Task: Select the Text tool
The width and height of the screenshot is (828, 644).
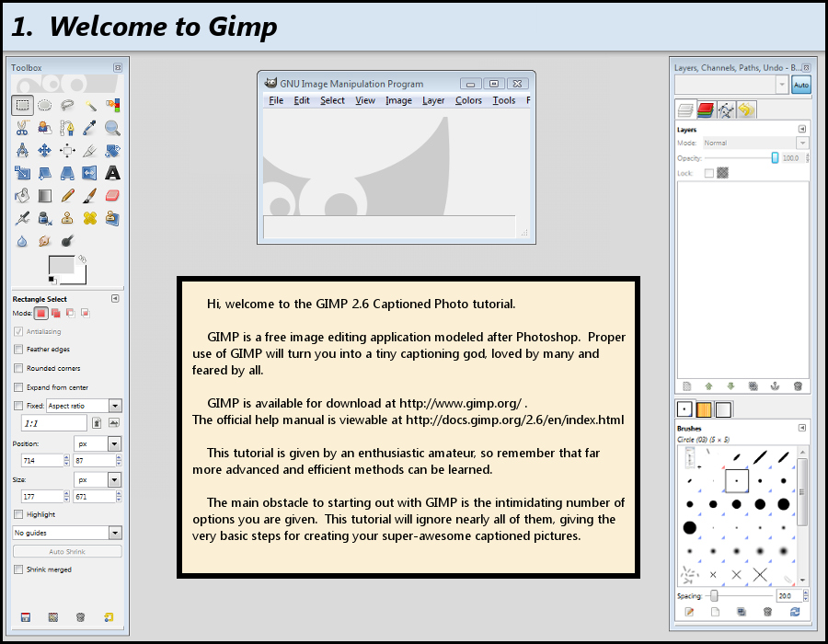Action: coord(112,173)
